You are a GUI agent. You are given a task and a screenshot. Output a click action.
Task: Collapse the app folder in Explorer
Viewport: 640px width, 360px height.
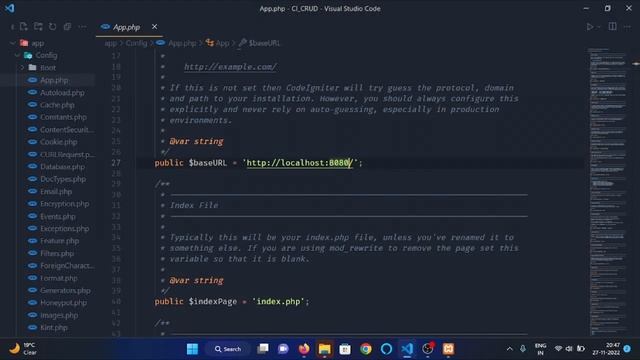coord(13,43)
